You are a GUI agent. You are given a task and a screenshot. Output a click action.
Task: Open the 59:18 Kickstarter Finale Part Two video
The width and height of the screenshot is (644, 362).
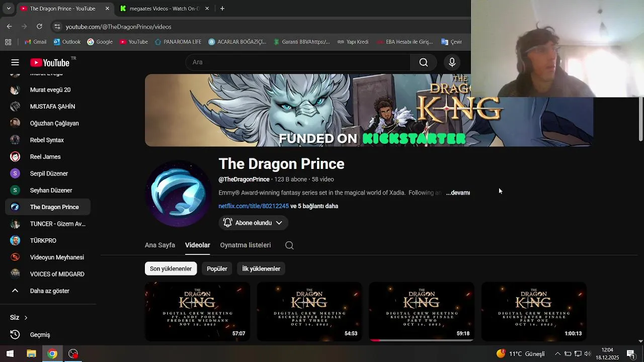coord(422,312)
